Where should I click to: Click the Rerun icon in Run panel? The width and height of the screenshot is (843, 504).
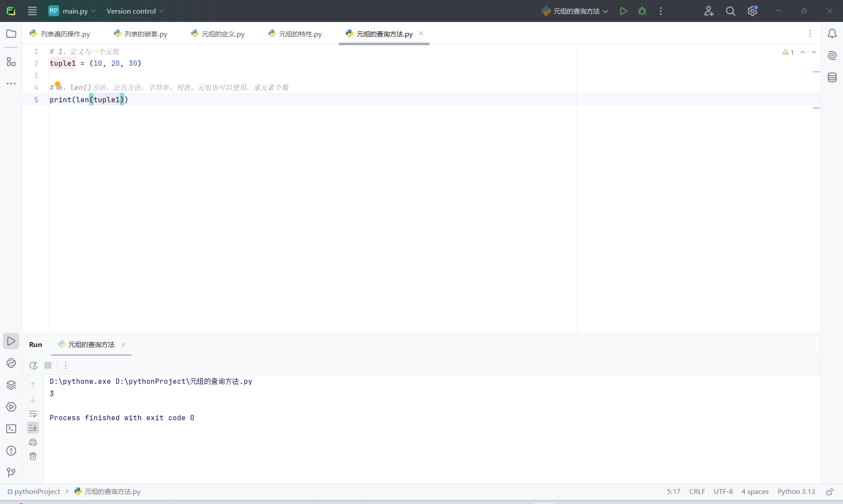click(33, 365)
